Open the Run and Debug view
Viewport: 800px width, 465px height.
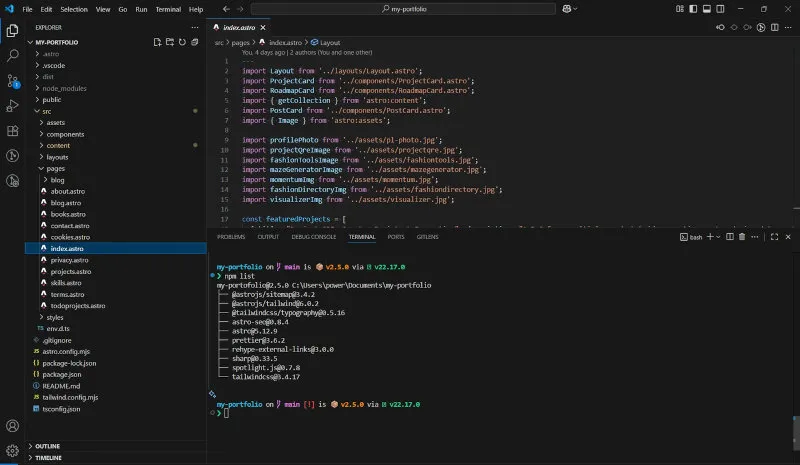[x=12, y=105]
